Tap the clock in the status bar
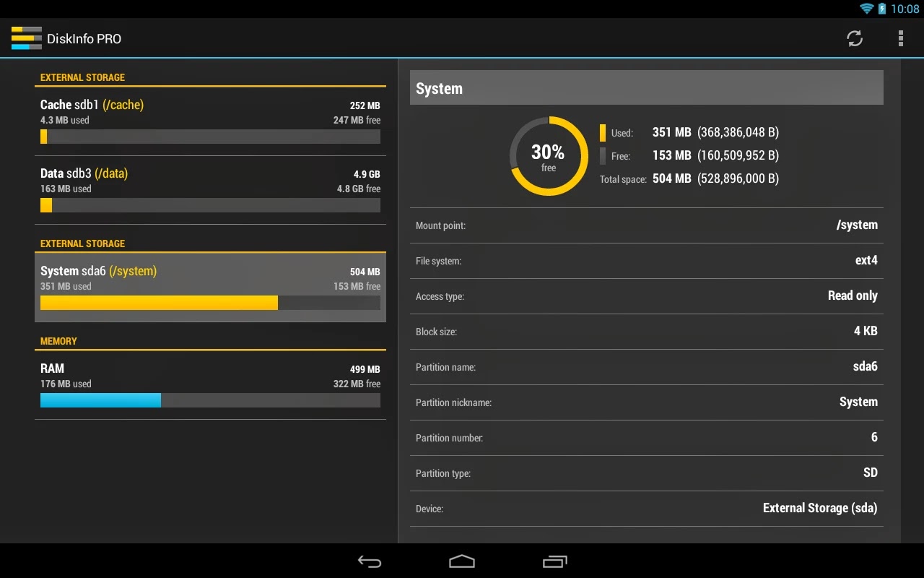 pyautogui.click(x=905, y=9)
